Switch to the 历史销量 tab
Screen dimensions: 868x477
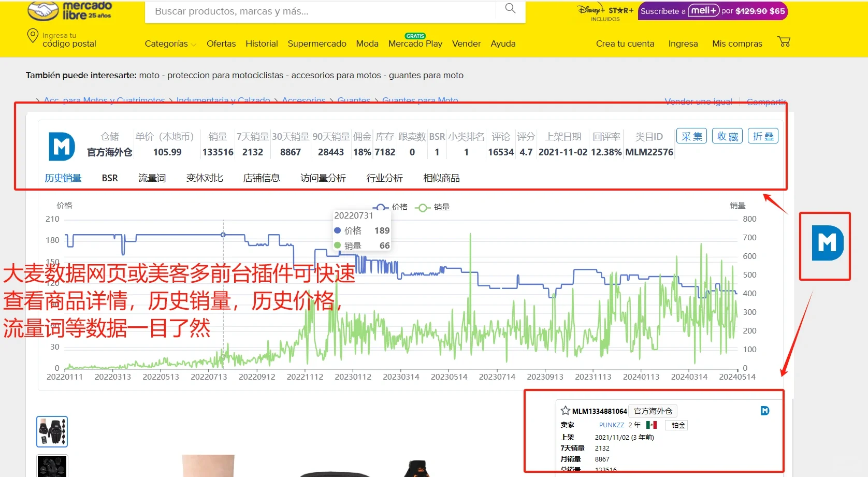click(x=63, y=178)
